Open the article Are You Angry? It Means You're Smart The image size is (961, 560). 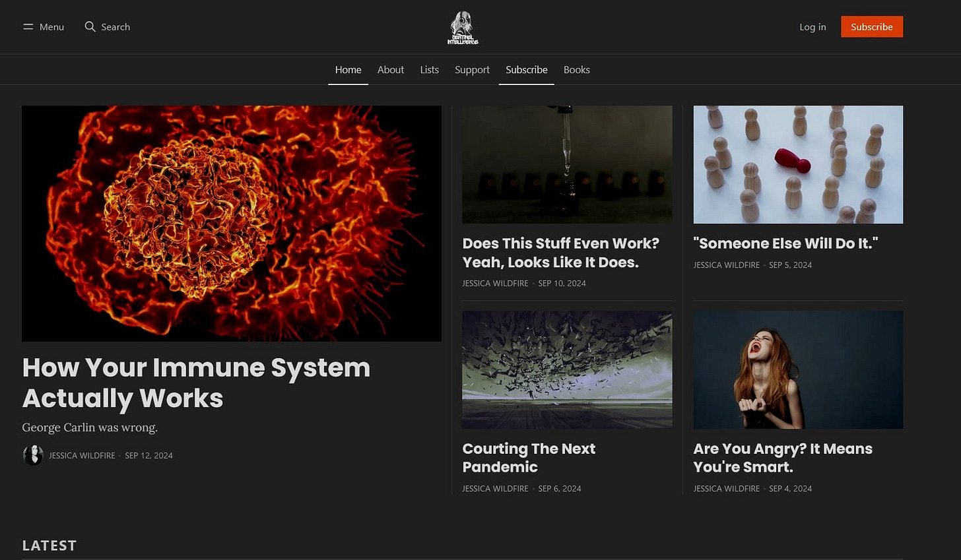point(783,458)
